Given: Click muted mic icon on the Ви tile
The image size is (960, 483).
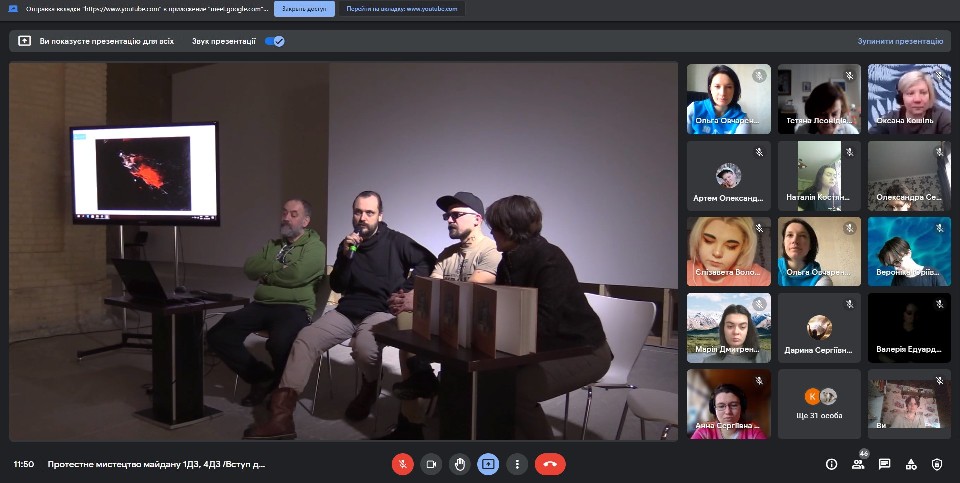Looking at the screenshot, I should point(939,380).
